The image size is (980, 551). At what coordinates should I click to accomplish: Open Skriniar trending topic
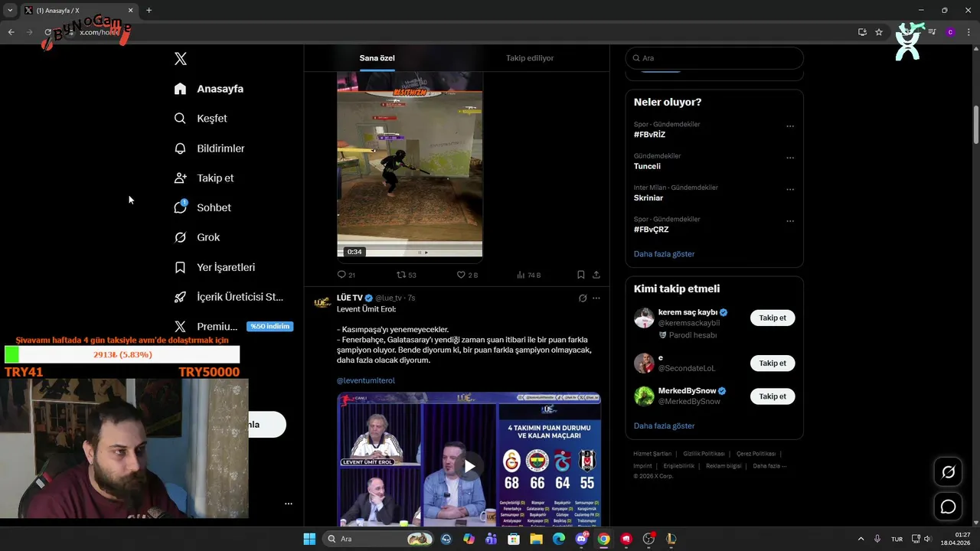(x=648, y=197)
